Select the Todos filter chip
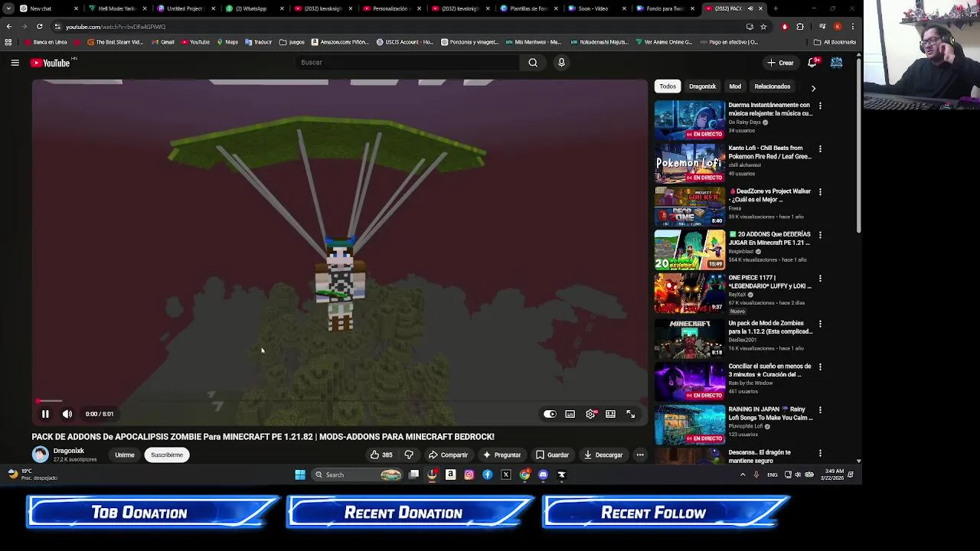The height and width of the screenshot is (551, 980). [x=668, y=86]
